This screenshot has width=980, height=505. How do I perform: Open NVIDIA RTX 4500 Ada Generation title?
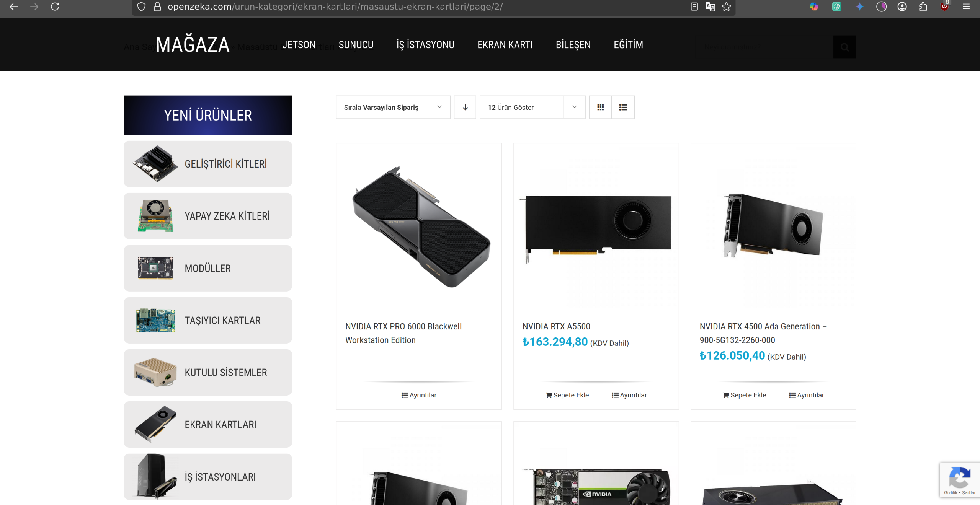(763, 333)
